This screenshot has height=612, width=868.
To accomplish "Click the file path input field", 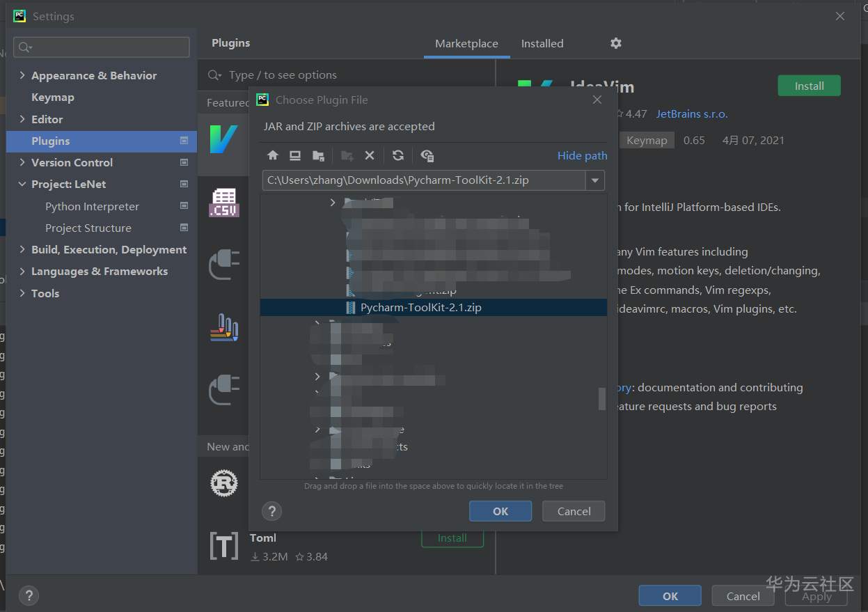I will [x=424, y=180].
